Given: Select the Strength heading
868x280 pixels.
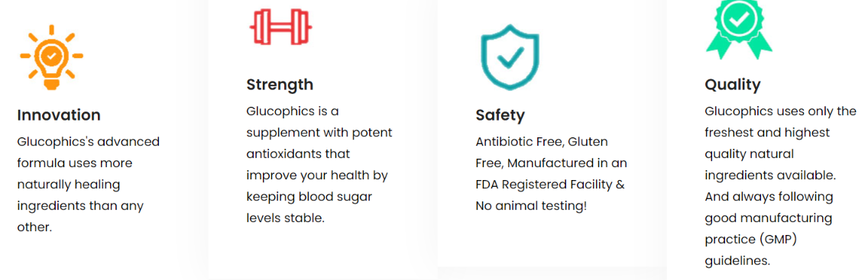Looking at the screenshot, I should point(280,85).
